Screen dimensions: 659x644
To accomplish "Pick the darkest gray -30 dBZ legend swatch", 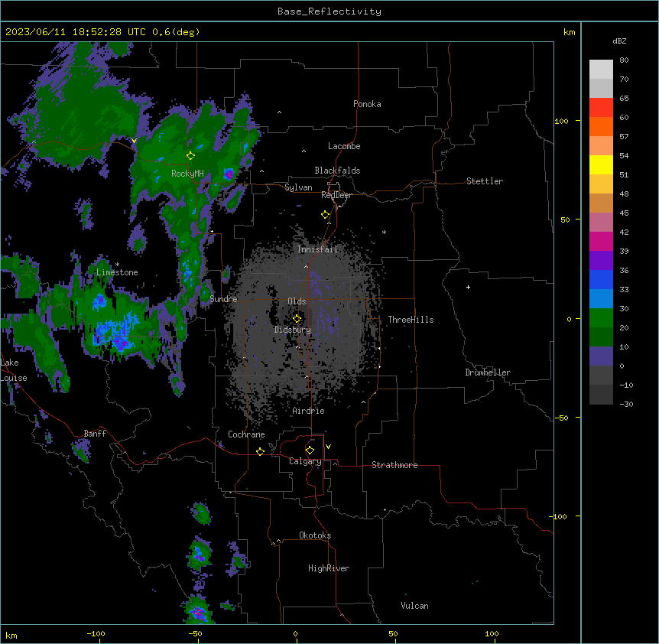I will [x=601, y=395].
